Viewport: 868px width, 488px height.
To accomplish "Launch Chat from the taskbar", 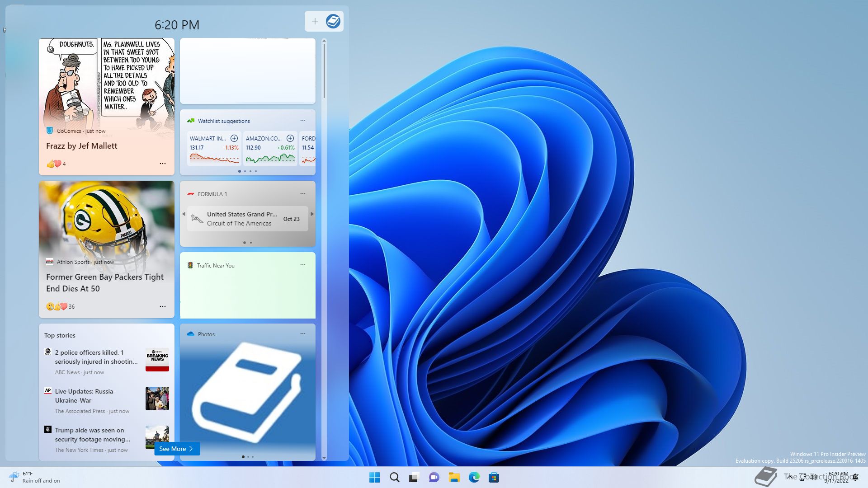I will (434, 477).
